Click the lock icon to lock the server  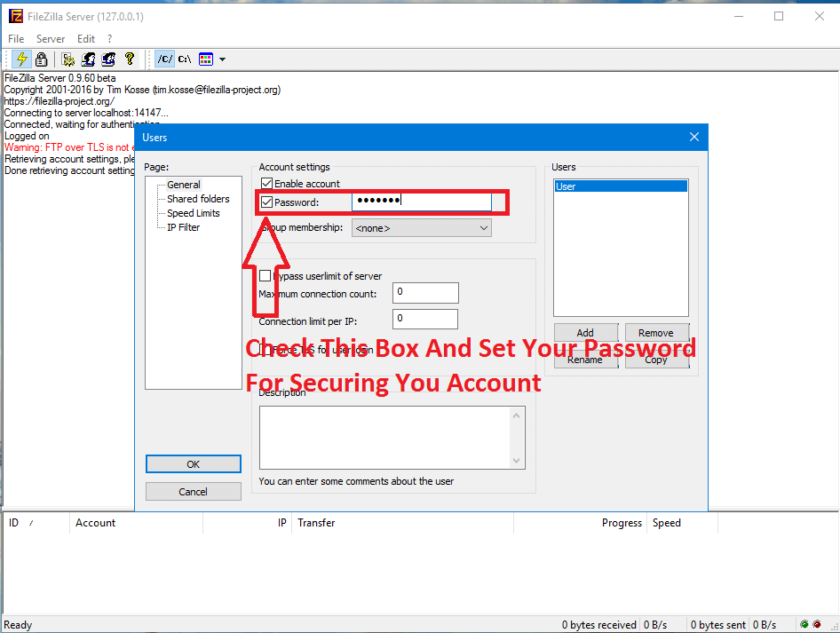41,59
